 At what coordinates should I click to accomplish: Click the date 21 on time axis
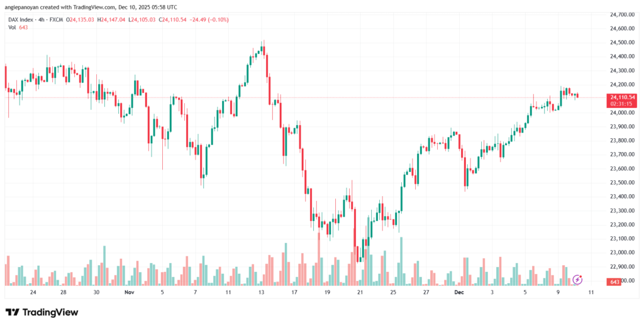[360, 292]
